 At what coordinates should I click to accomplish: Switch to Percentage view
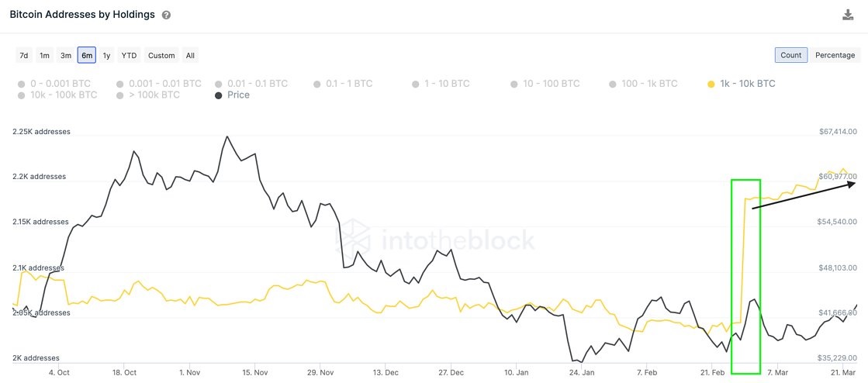click(835, 55)
